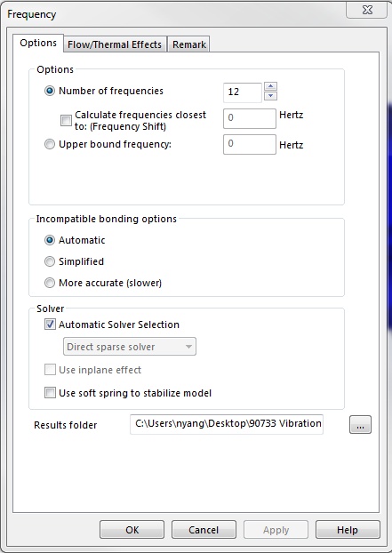The width and height of the screenshot is (392, 553).
Task: Select Upper bound frequency radio button
Action: [50, 144]
